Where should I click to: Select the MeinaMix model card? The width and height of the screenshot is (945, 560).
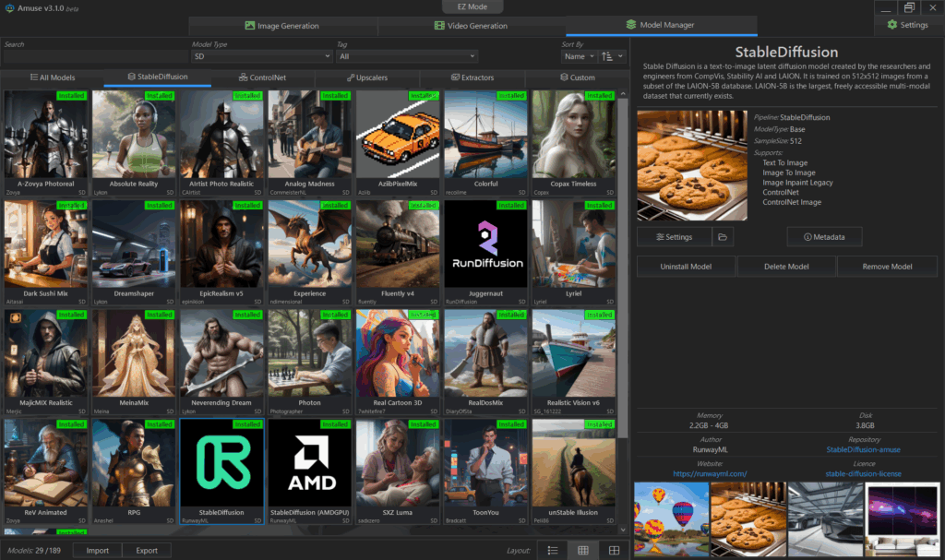click(134, 363)
